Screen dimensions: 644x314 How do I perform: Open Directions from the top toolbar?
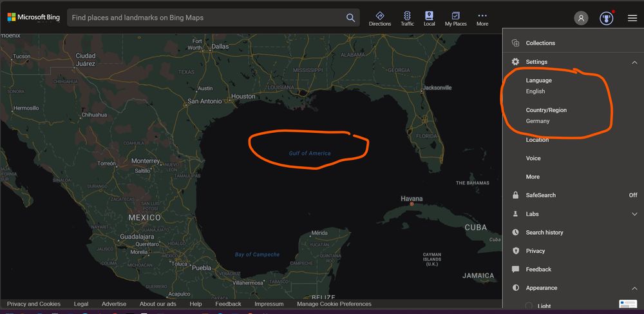pyautogui.click(x=380, y=19)
